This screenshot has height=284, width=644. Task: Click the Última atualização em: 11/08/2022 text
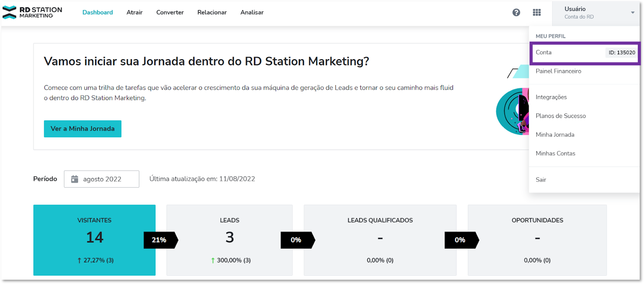pos(202,179)
